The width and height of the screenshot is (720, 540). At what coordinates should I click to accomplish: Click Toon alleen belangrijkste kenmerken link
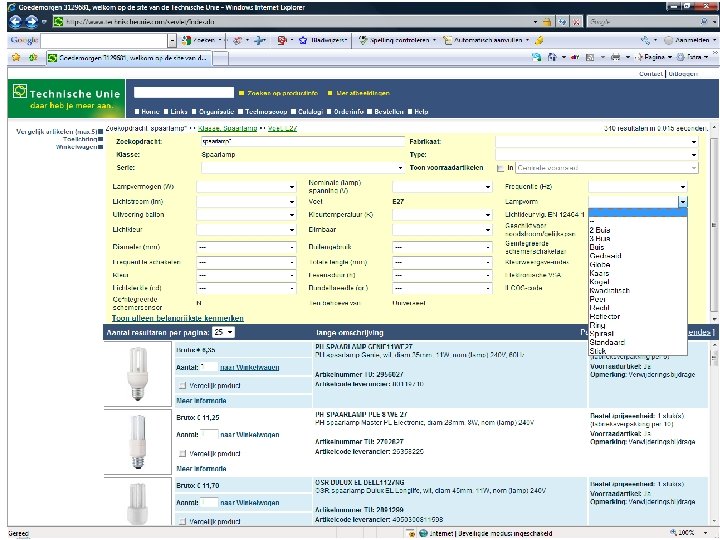[x=178, y=318]
